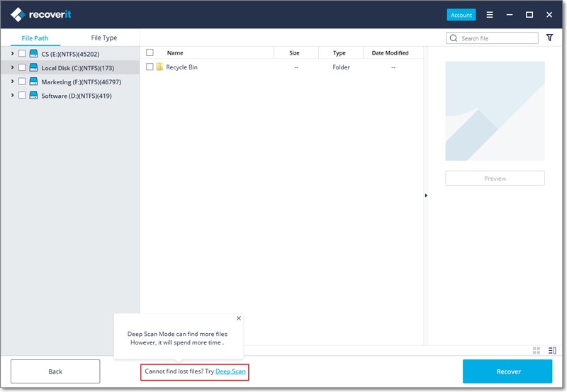This screenshot has width=567, height=392.
Task: Tick the Recycle Bin row checkbox
Action: click(x=150, y=67)
